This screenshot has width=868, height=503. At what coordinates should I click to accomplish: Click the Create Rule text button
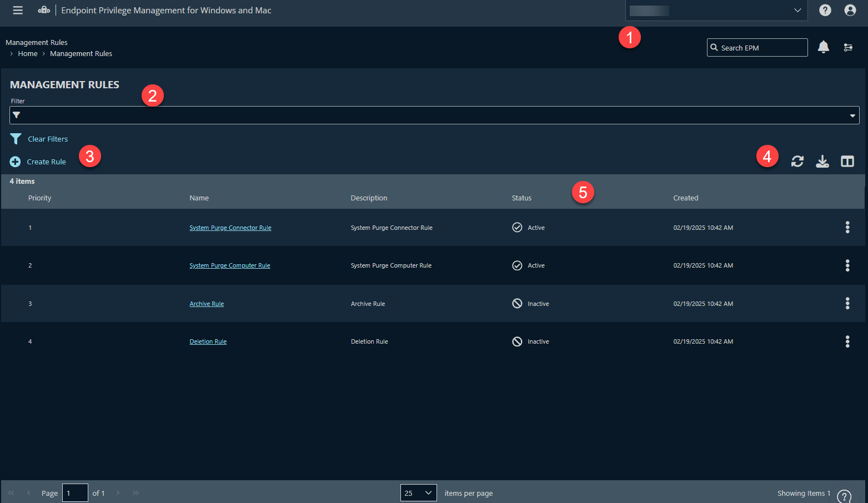pyautogui.click(x=46, y=162)
